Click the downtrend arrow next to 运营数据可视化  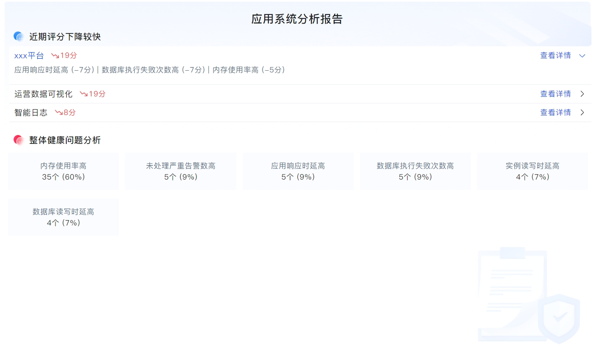coord(83,94)
